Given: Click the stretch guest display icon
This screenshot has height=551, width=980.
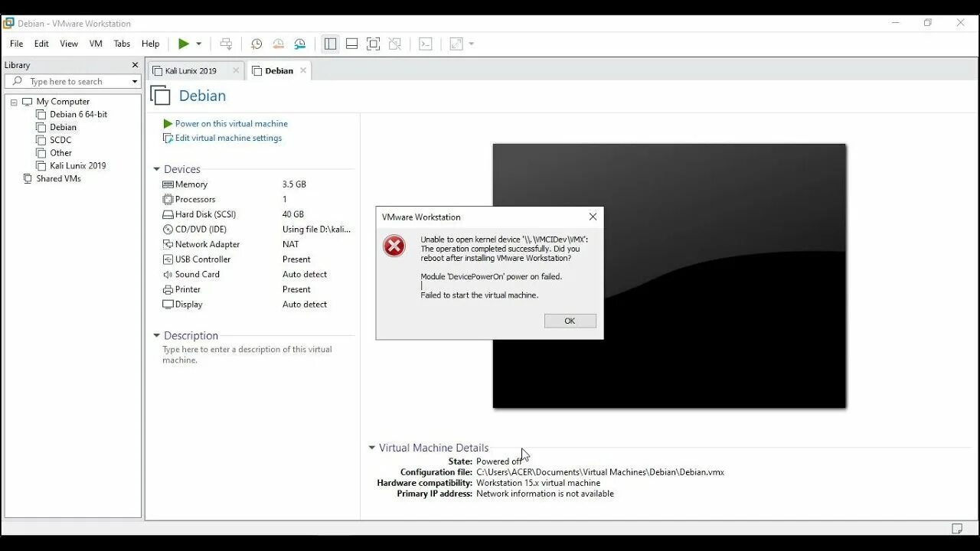Looking at the screenshot, I should click(x=456, y=44).
